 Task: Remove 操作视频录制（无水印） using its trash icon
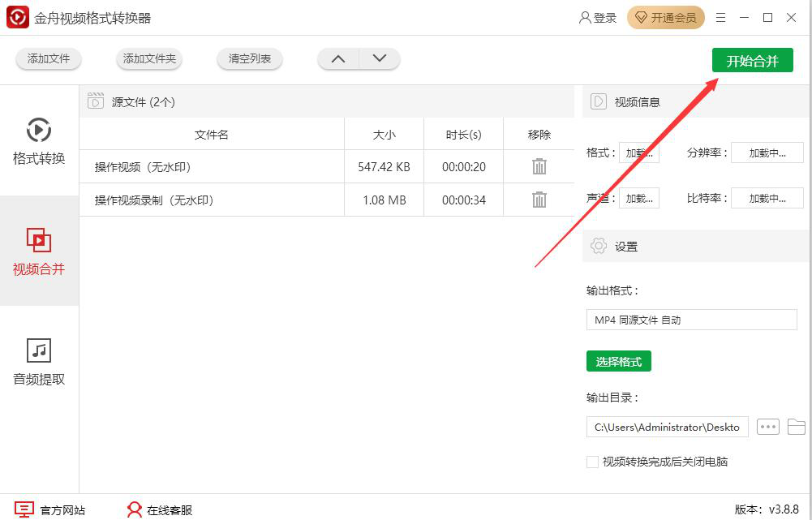click(x=539, y=200)
